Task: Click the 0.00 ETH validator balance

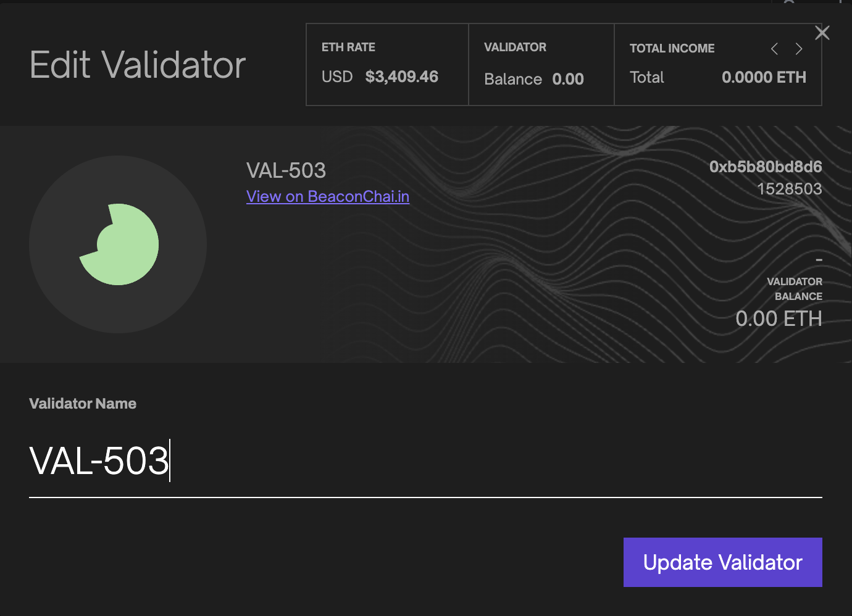Action: coord(779,319)
